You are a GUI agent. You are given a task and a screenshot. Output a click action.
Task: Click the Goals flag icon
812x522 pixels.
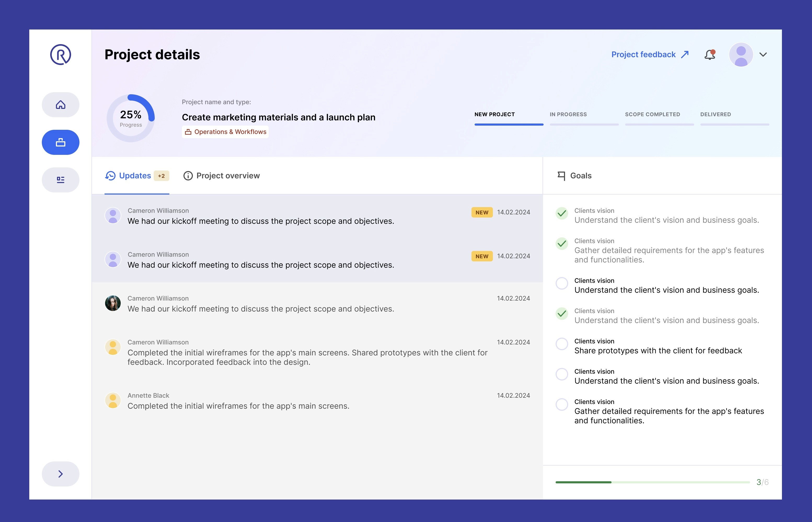[x=561, y=175]
